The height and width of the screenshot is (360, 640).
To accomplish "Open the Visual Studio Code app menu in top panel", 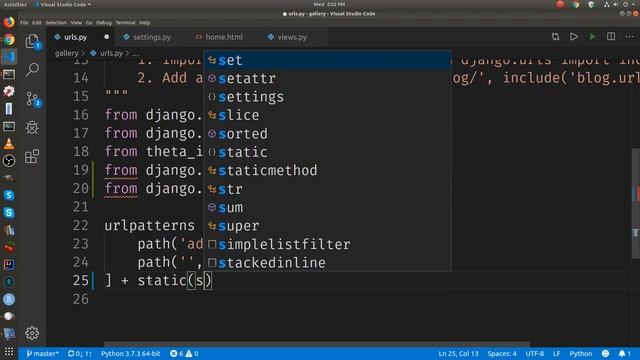I will point(62,4).
